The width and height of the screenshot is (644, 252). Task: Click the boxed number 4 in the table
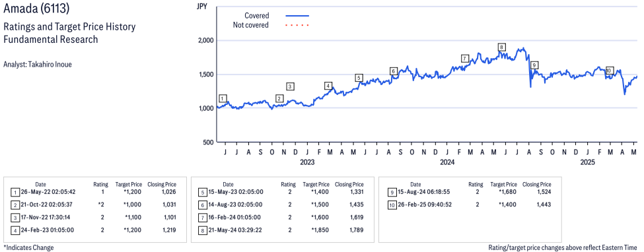(15, 230)
